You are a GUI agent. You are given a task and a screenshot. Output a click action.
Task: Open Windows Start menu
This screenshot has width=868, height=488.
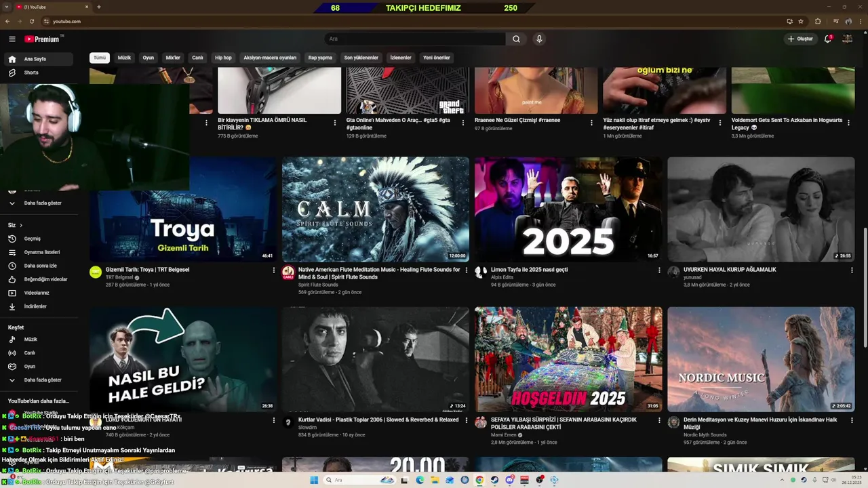coord(314,480)
